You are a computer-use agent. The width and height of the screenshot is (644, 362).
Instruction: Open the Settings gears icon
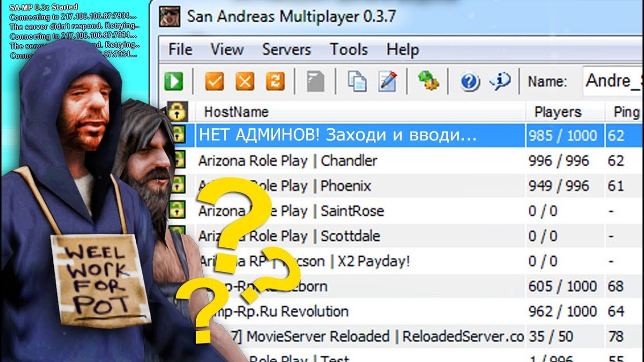(429, 81)
